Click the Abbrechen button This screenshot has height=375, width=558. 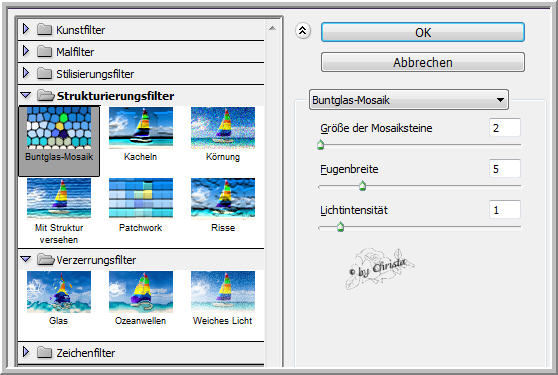423,62
